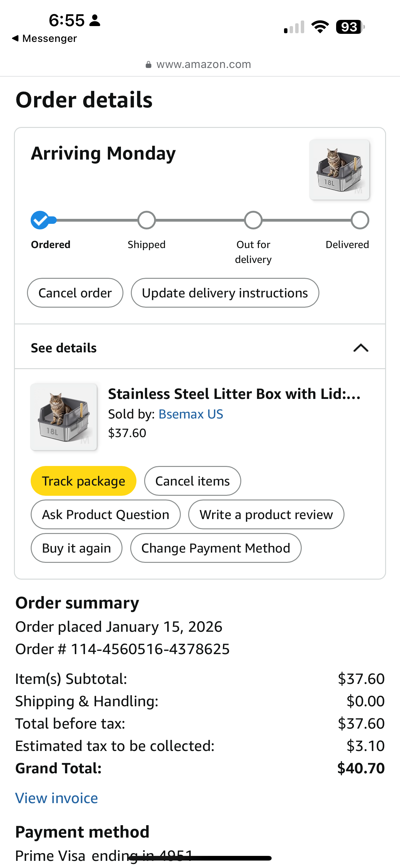
Task: Tap the battery indicator showing 93
Action: pyautogui.click(x=349, y=27)
